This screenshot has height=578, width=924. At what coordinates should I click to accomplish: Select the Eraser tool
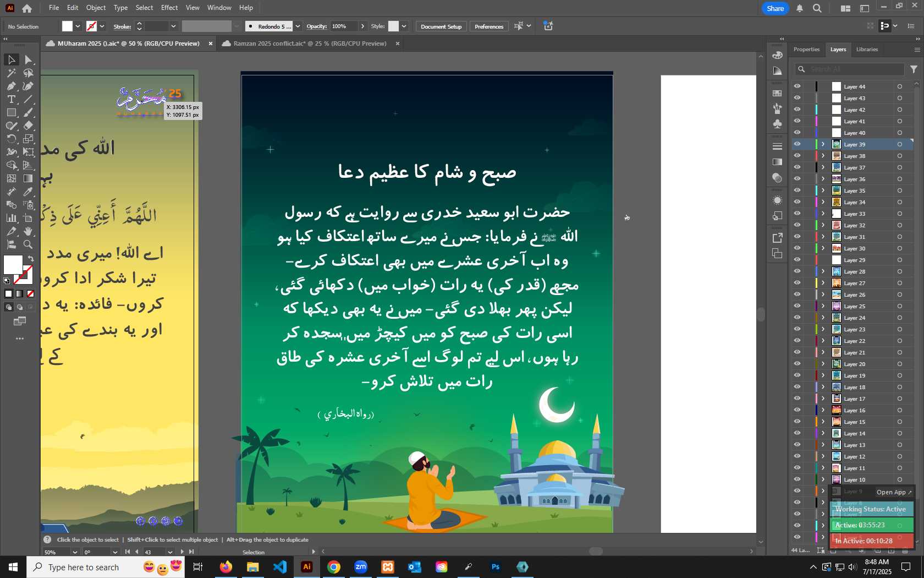[29, 126]
